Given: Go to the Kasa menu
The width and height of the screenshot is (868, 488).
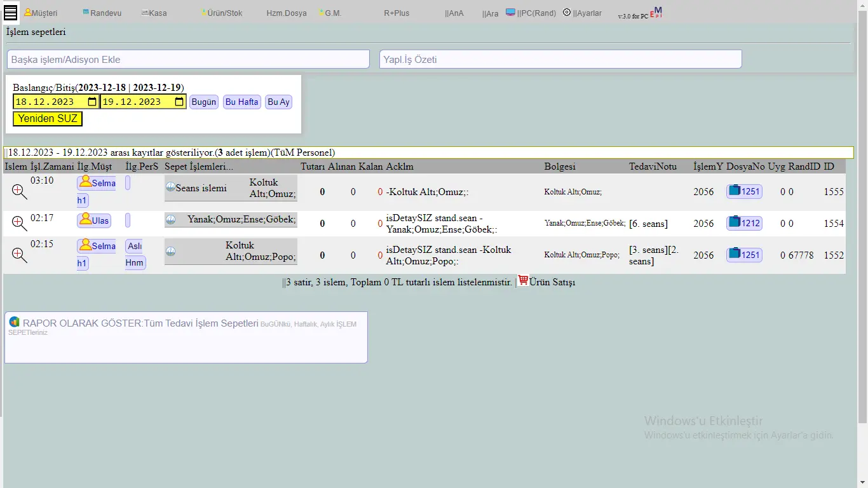Looking at the screenshot, I should coord(154,13).
